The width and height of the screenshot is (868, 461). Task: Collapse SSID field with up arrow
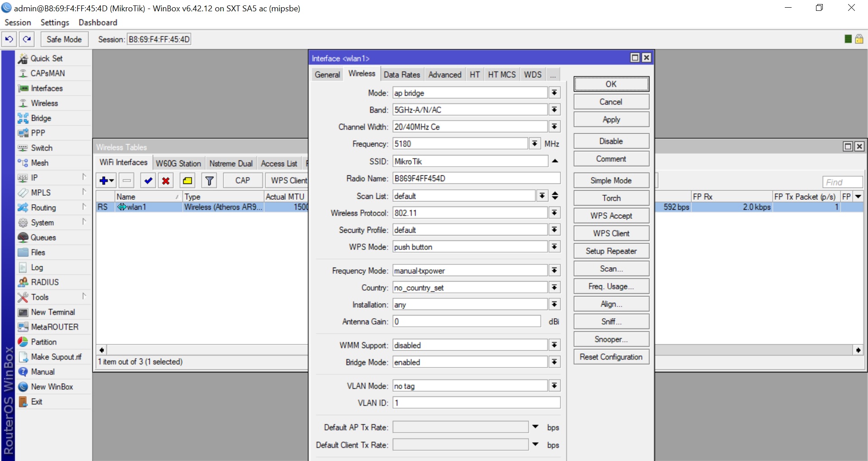(x=555, y=161)
